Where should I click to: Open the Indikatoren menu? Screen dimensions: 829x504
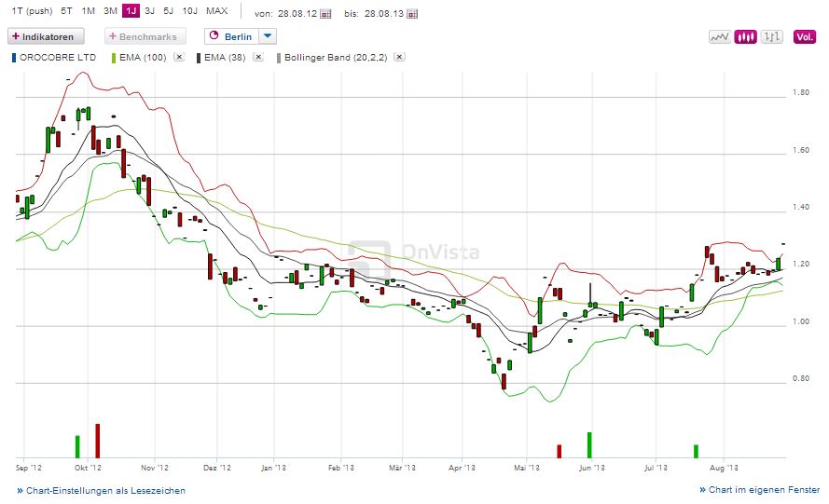pyautogui.click(x=47, y=36)
